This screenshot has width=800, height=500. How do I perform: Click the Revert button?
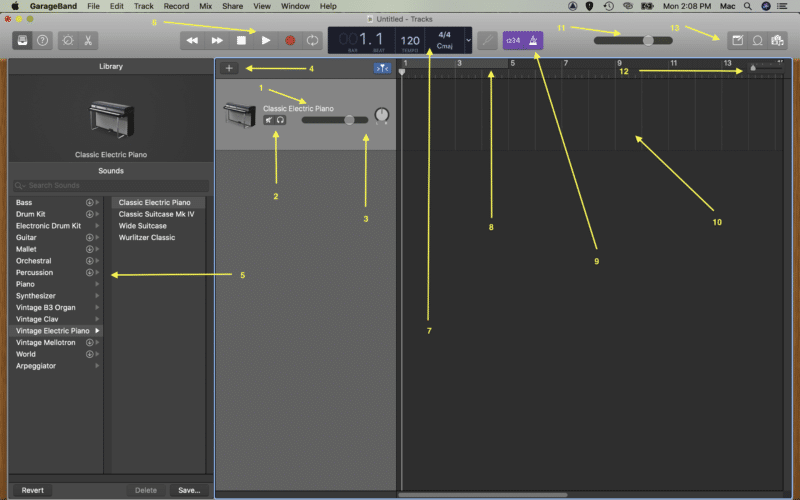click(32, 490)
